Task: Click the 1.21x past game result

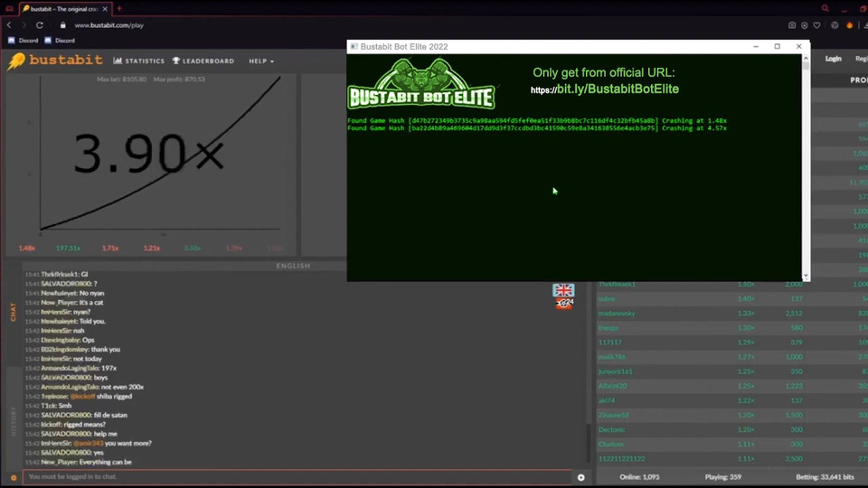Action: [x=152, y=248]
